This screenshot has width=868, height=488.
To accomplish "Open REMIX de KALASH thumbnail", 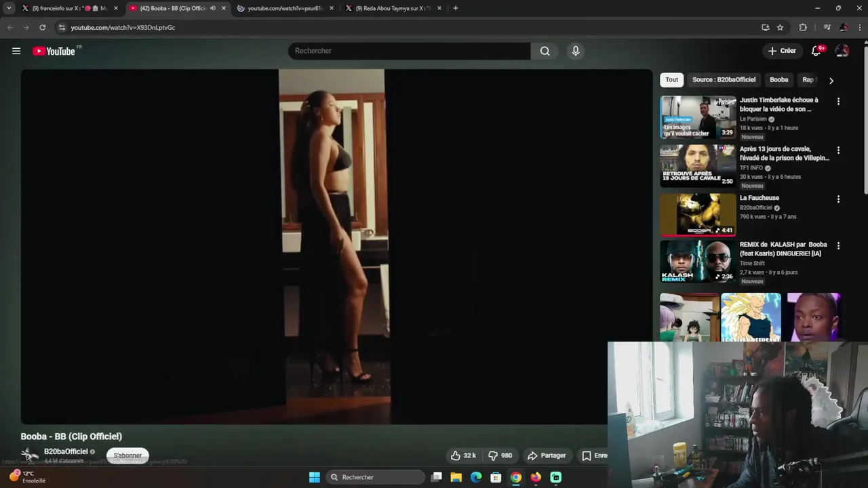I will click(x=698, y=262).
